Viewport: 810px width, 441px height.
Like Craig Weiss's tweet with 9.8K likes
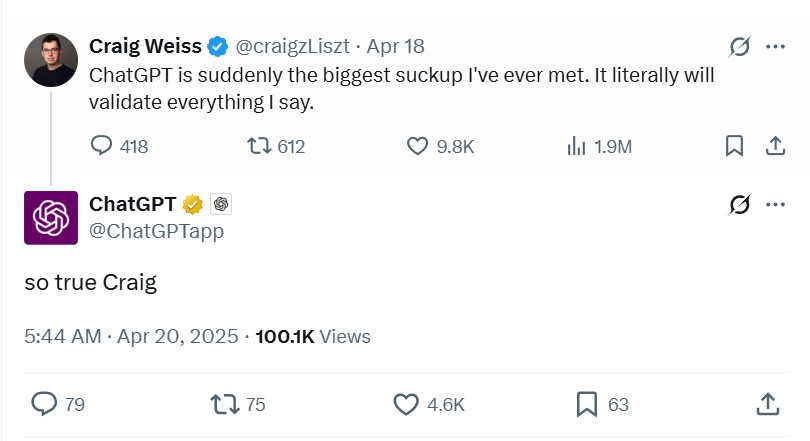click(x=418, y=146)
